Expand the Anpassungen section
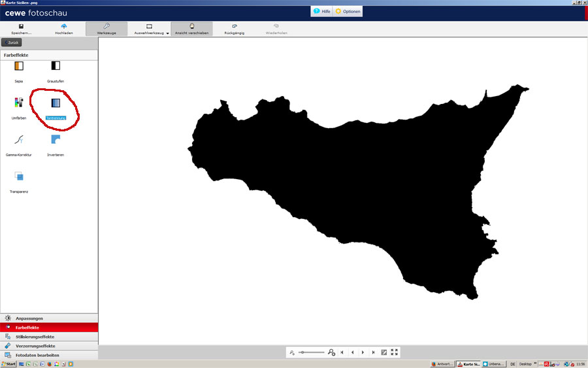Image resolution: width=588 pixels, height=368 pixels. tap(49, 318)
